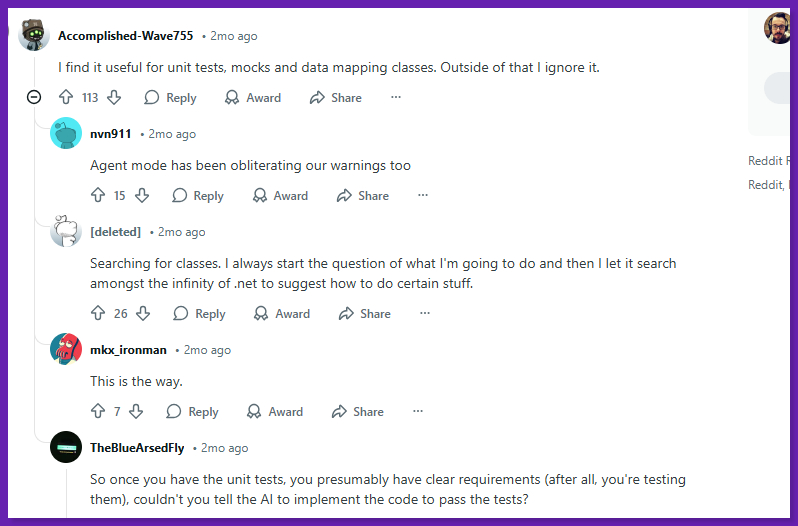Collapse Accomplished-Wave755's comment thread

point(34,98)
